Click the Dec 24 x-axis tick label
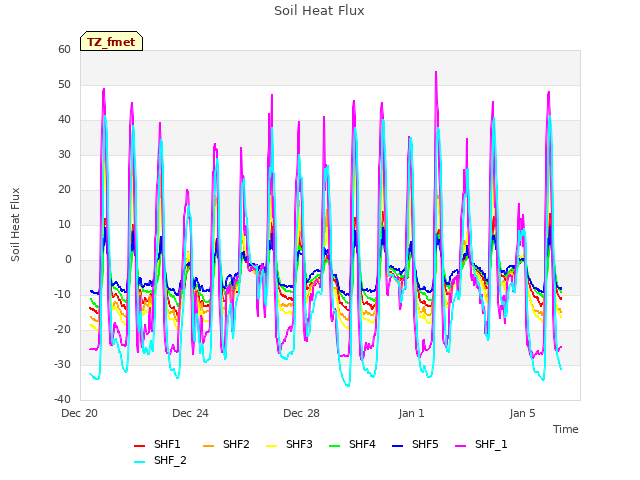Screen dimensions: 640x480 pos(190,413)
